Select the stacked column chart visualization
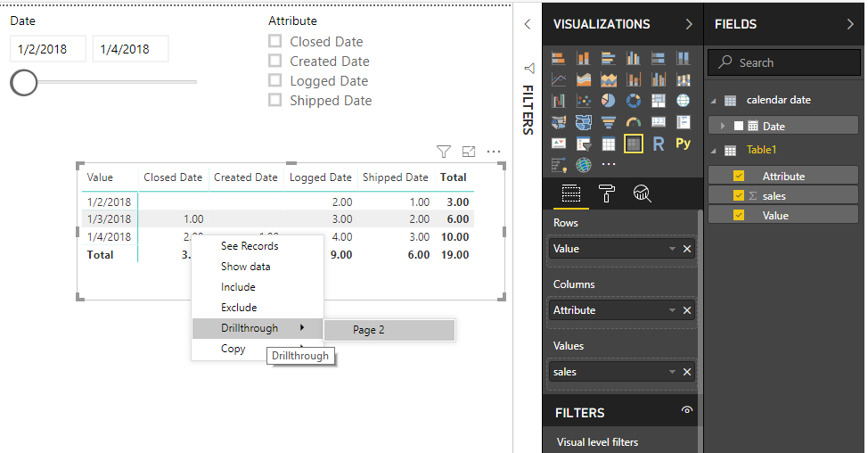The image size is (868, 453). point(583,58)
